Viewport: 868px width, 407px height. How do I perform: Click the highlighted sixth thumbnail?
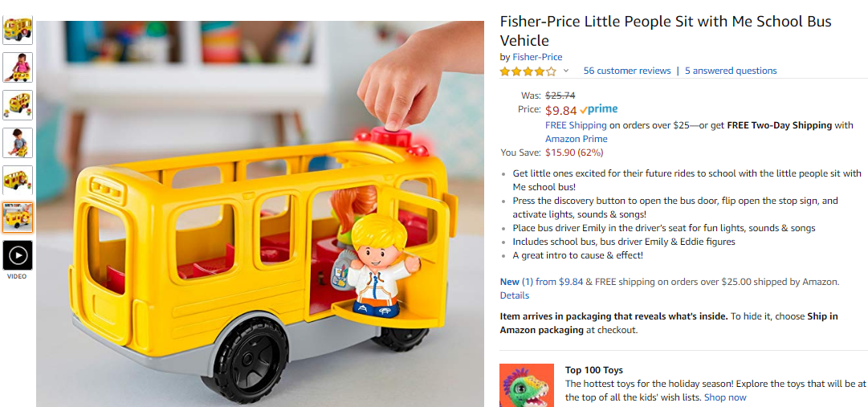[18, 218]
